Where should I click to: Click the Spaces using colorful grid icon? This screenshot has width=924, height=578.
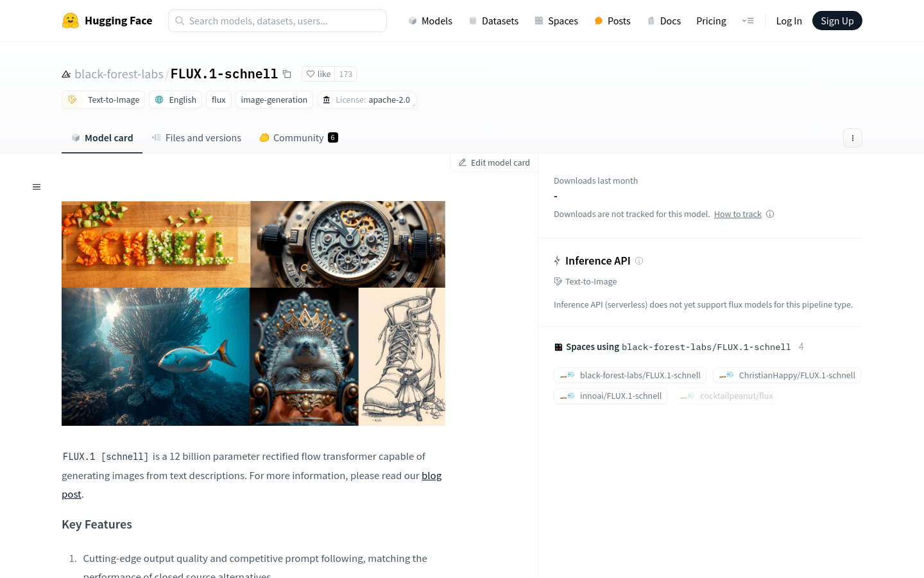click(x=558, y=347)
